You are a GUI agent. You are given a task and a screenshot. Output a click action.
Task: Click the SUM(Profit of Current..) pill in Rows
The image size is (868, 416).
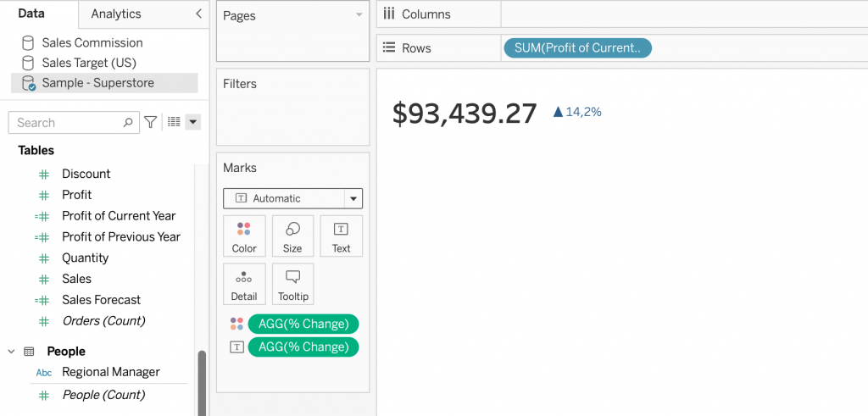577,48
